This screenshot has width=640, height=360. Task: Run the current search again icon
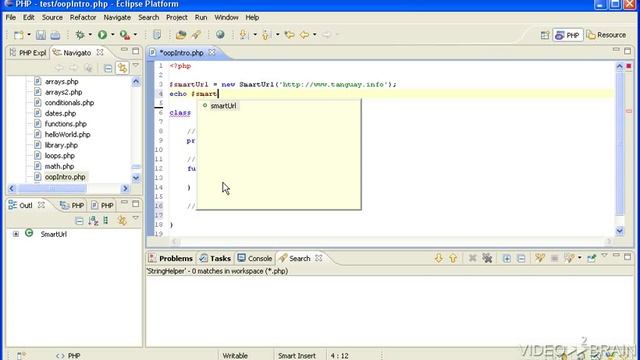click(x=540, y=258)
